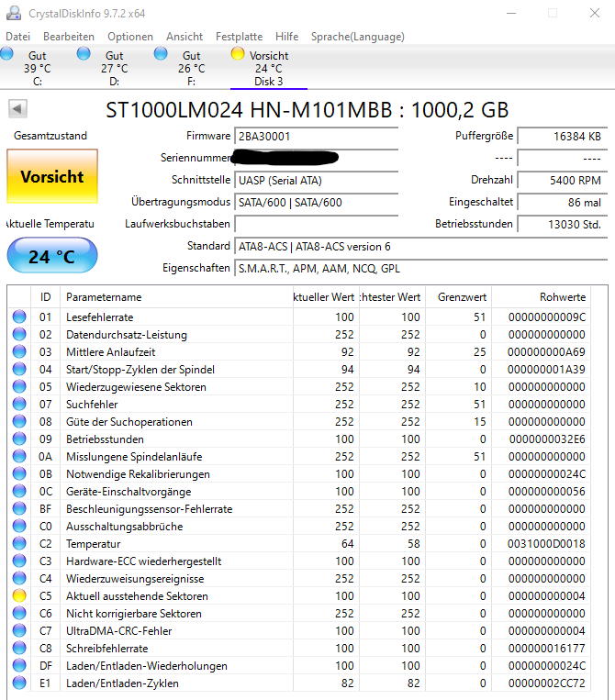615x700 pixels.
Task: Click the status orb in Schreibfehlerrate row
Action: click(x=19, y=649)
